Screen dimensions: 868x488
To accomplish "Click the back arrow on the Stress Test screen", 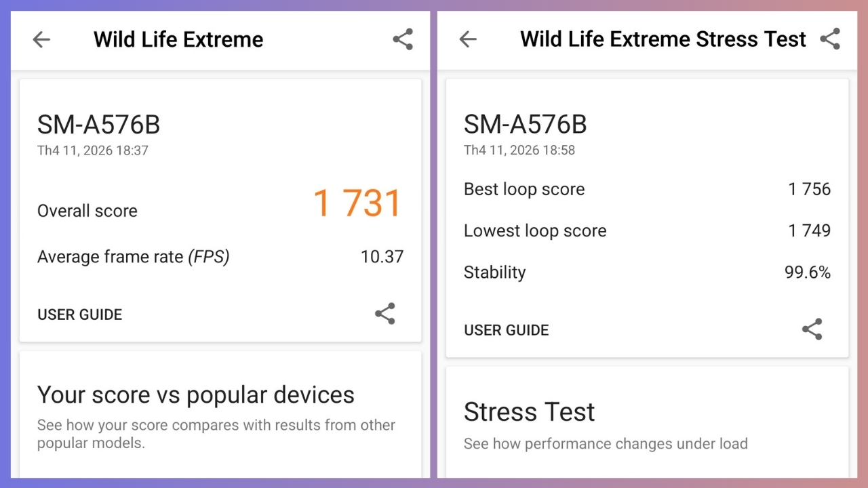I will pyautogui.click(x=467, y=39).
